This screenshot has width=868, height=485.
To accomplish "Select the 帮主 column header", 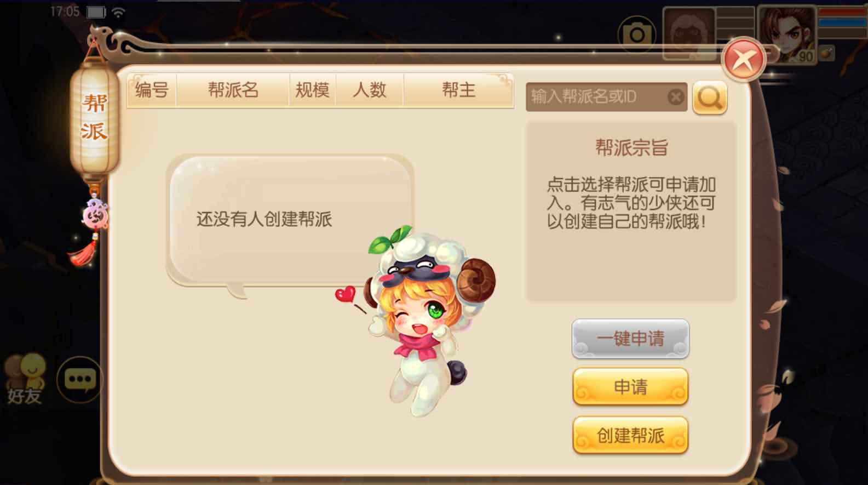I will coord(458,90).
